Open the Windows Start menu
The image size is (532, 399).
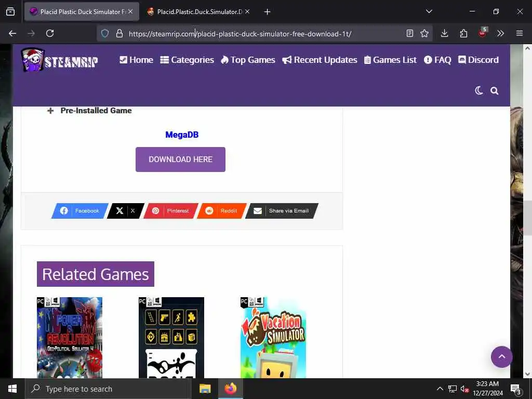pyautogui.click(x=12, y=389)
